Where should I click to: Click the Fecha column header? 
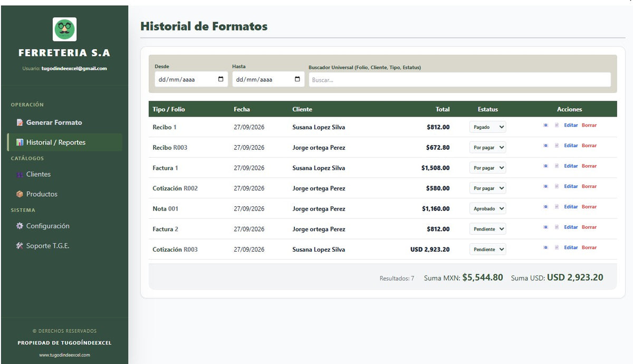[x=242, y=109]
